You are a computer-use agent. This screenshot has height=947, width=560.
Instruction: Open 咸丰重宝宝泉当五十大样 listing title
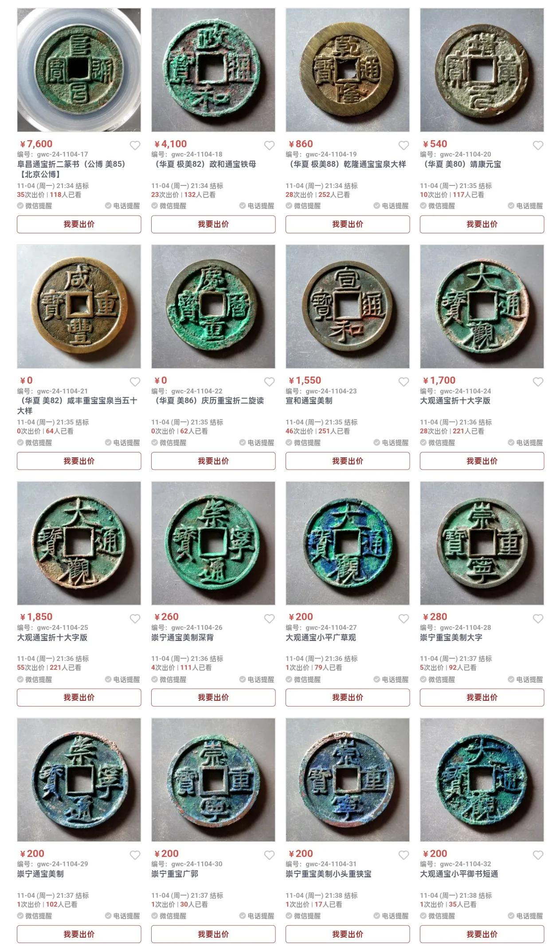[x=78, y=405]
